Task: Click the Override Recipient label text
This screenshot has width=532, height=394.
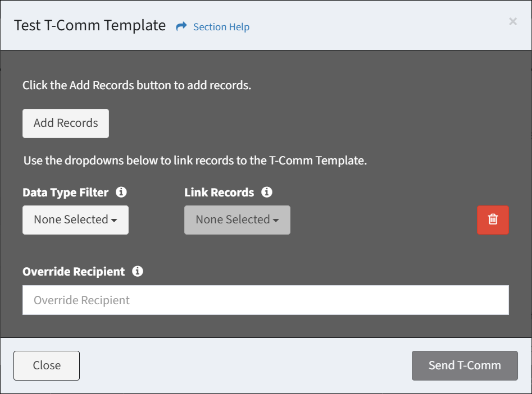Action: coord(74,272)
